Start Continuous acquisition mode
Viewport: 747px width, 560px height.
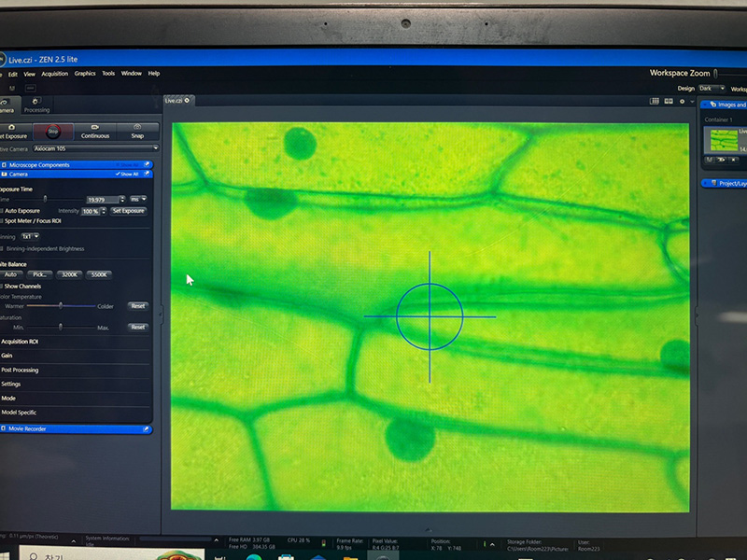(x=95, y=132)
